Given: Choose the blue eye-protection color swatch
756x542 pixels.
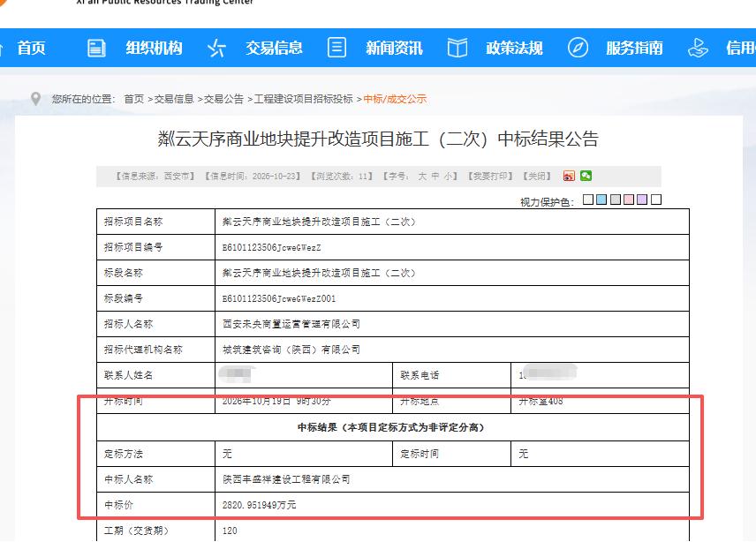Looking at the screenshot, I should click(x=601, y=199).
